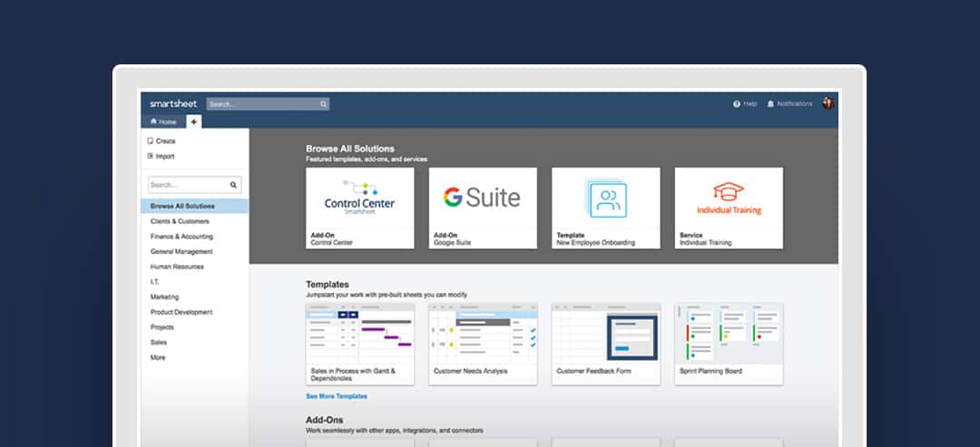Open the Notifications bell
Viewport: 980px width, 447px height.
(770, 103)
